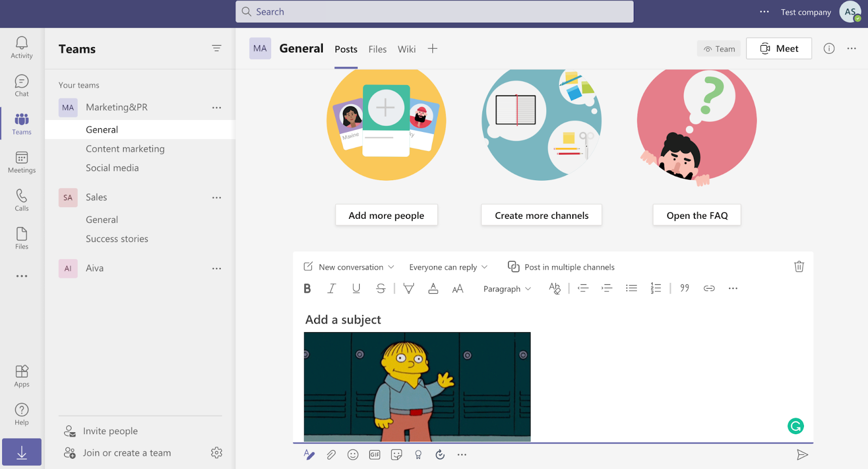Insert a bulleted list
Viewport: 868px width, 469px height.
click(631, 288)
